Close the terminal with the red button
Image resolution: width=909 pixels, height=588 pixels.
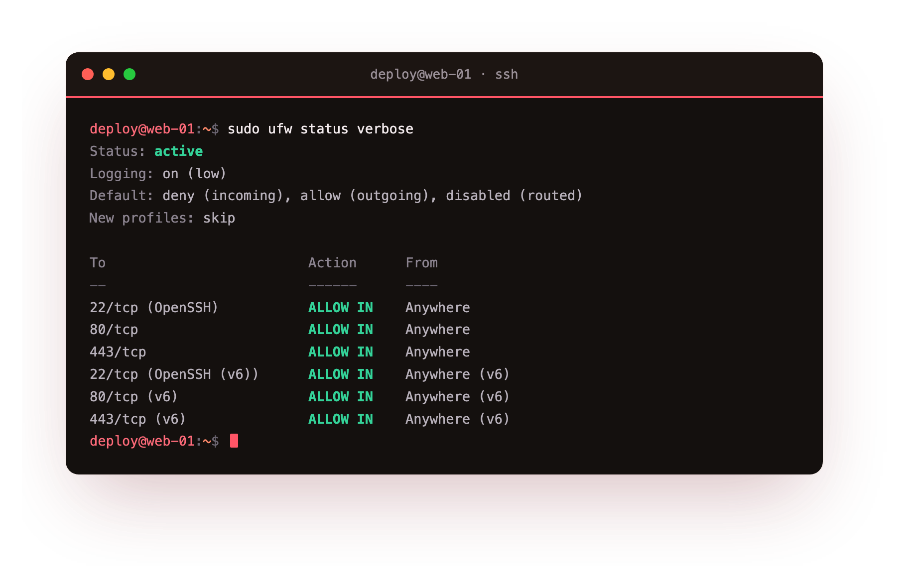tap(88, 74)
